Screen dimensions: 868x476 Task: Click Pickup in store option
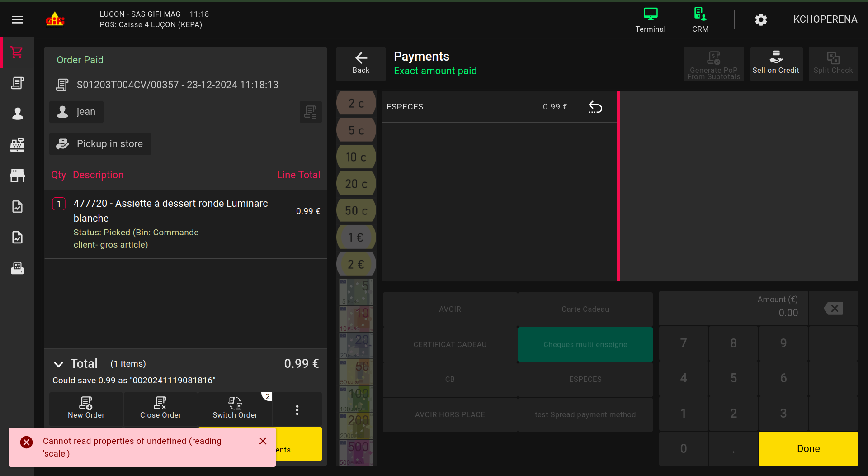100,144
